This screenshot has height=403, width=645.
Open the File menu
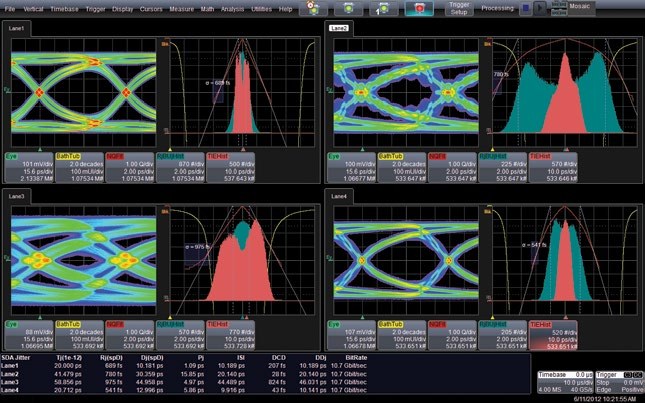click(9, 9)
